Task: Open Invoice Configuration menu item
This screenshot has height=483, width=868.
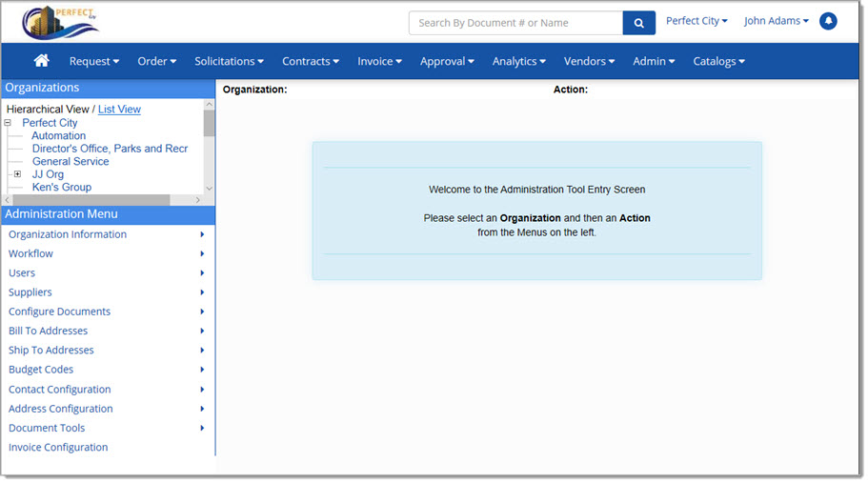Action: click(x=58, y=448)
